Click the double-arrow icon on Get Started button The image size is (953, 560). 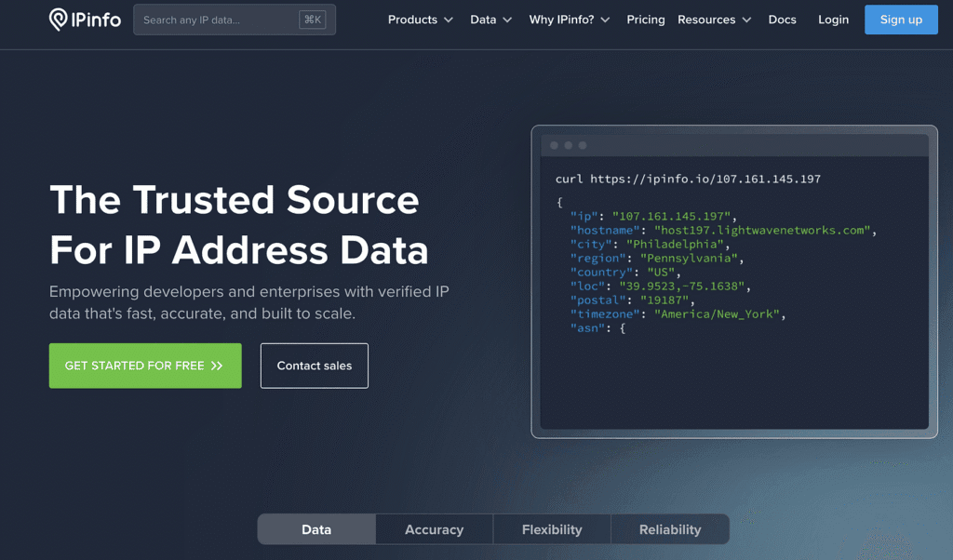point(217,366)
